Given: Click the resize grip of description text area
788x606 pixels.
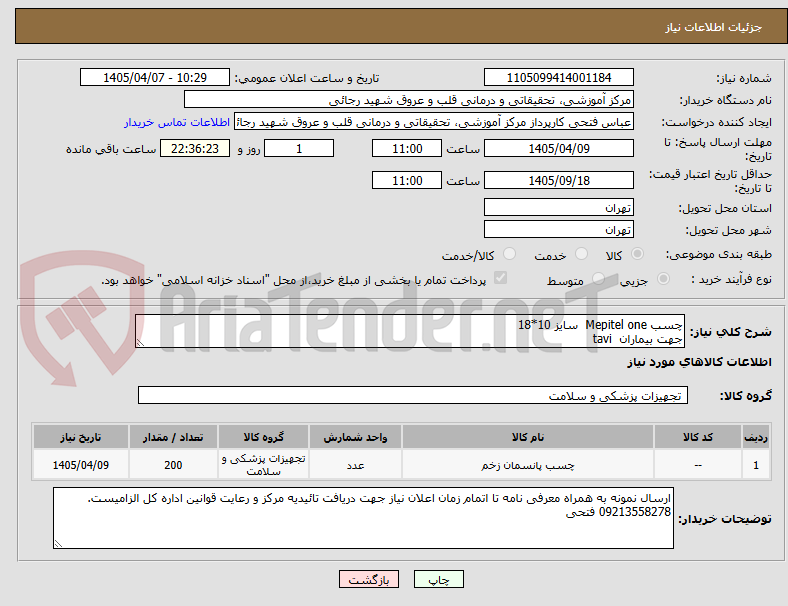Looking at the screenshot, I should pos(140,343).
